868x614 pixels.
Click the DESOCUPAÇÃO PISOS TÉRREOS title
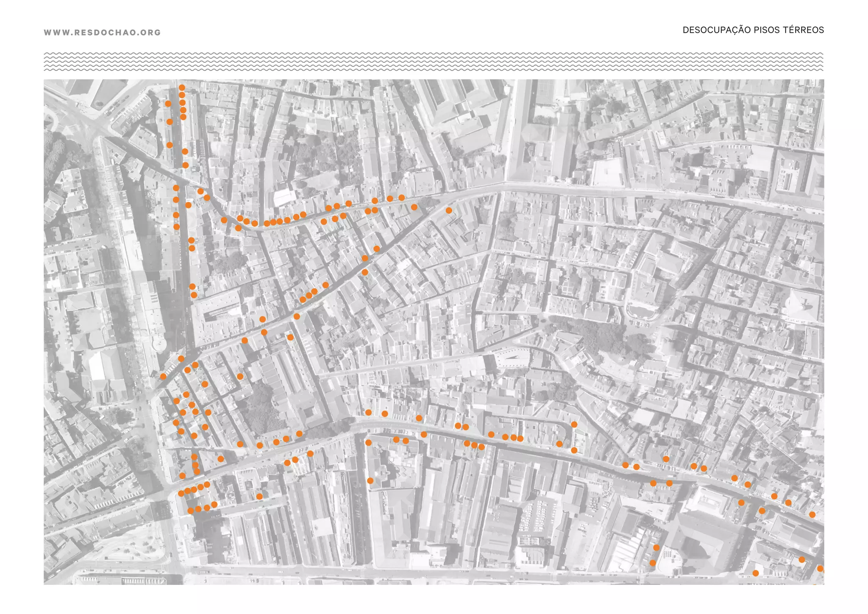coord(753,30)
